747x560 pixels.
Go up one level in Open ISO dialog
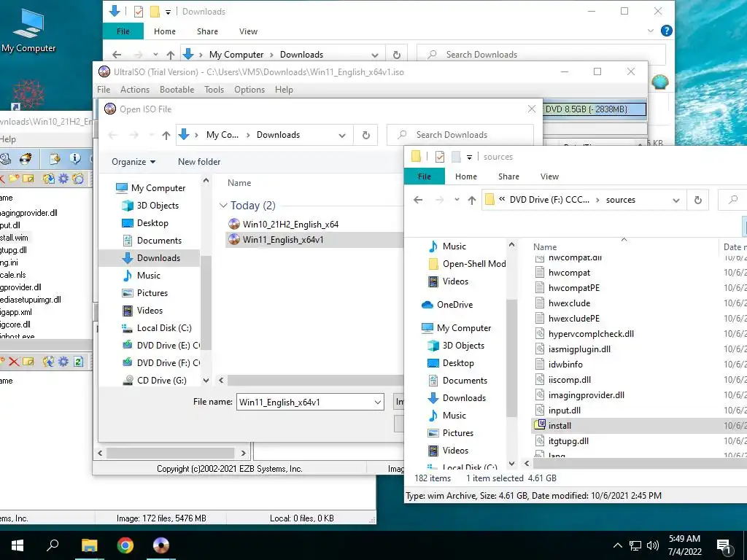tap(166, 135)
